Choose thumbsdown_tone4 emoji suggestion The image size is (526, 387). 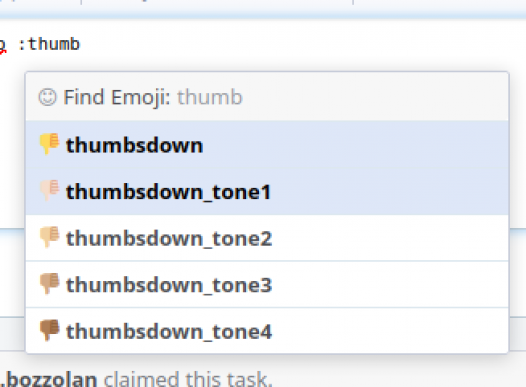click(267, 331)
